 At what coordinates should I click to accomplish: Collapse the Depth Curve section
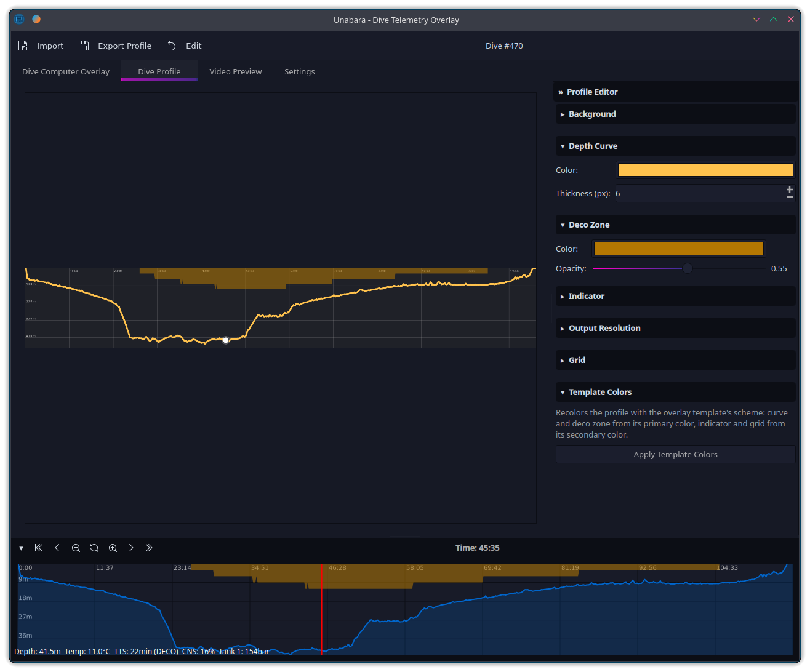pyautogui.click(x=676, y=146)
